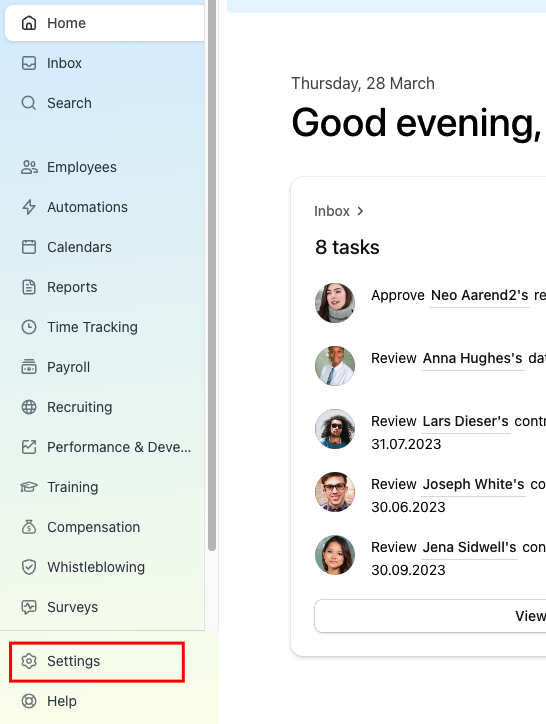Image resolution: width=546 pixels, height=724 pixels.
Task: Follow the Anna Hughes's name link
Action: (x=473, y=358)
